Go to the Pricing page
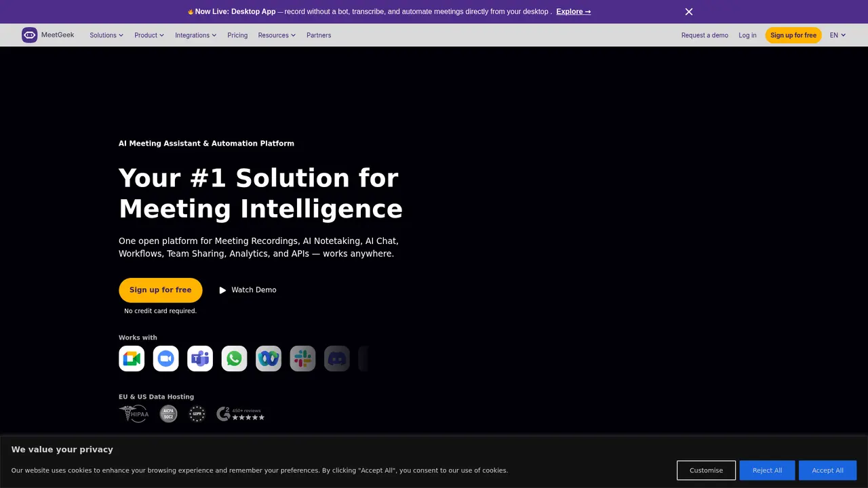The height and width of the screenshot is (488, 868). [237, 35]
